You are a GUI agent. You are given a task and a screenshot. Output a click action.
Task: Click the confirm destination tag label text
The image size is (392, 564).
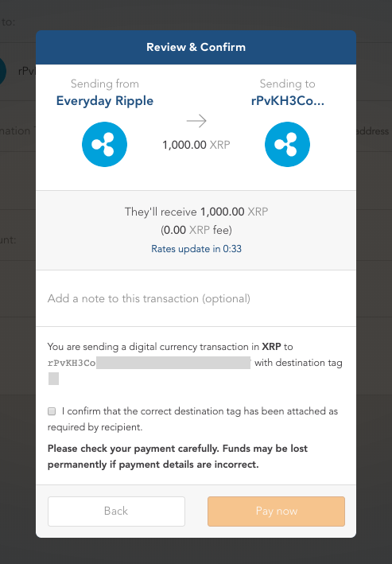point(192,419)
